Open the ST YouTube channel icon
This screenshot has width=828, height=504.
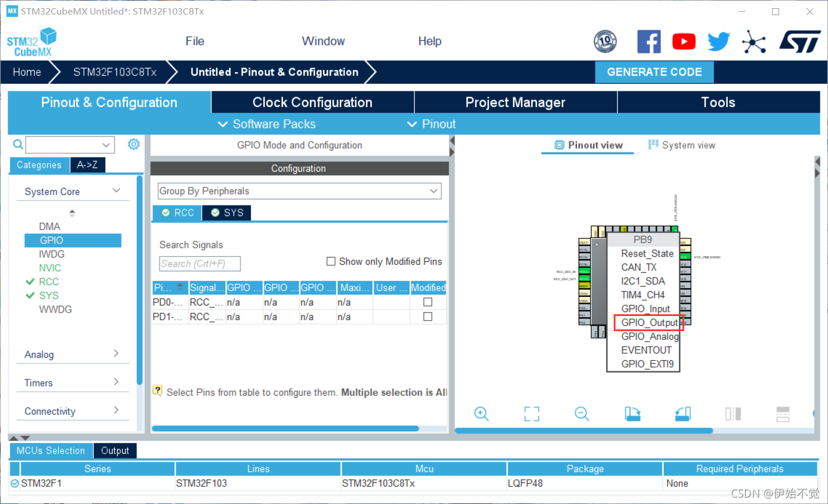684,42
